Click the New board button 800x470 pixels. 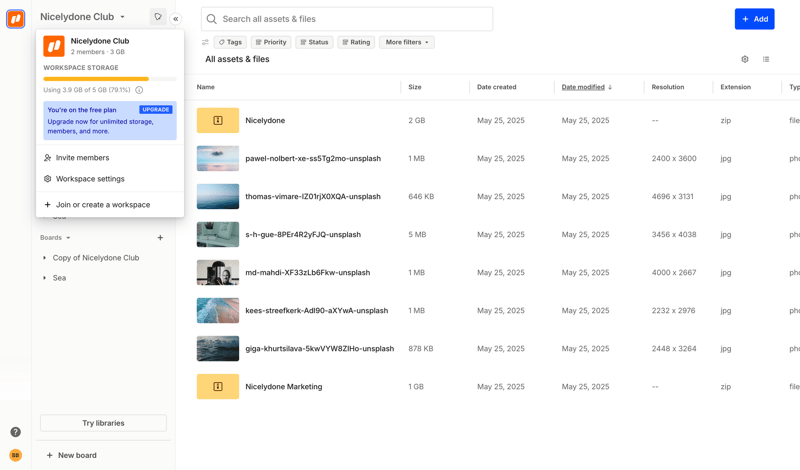click(71, 455)
